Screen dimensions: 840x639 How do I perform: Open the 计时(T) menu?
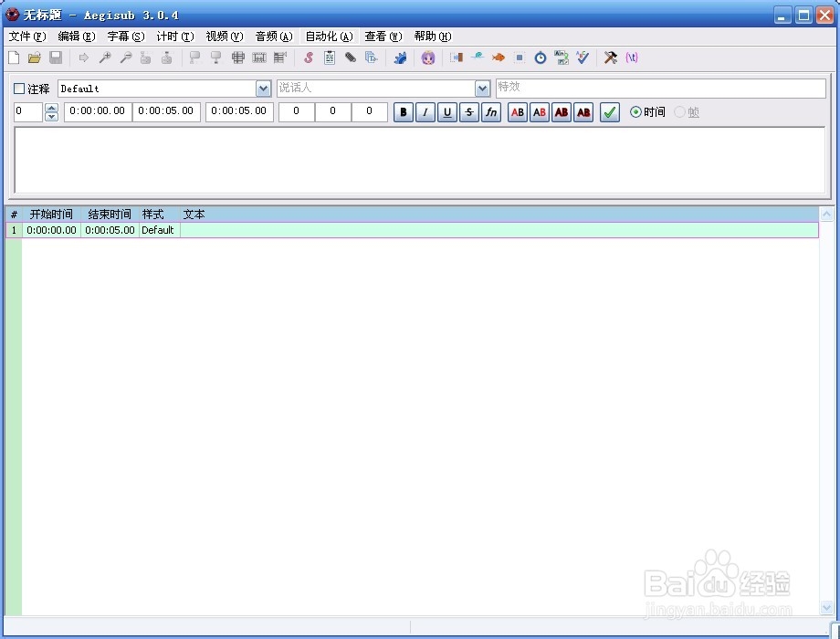tap(175, 36)
